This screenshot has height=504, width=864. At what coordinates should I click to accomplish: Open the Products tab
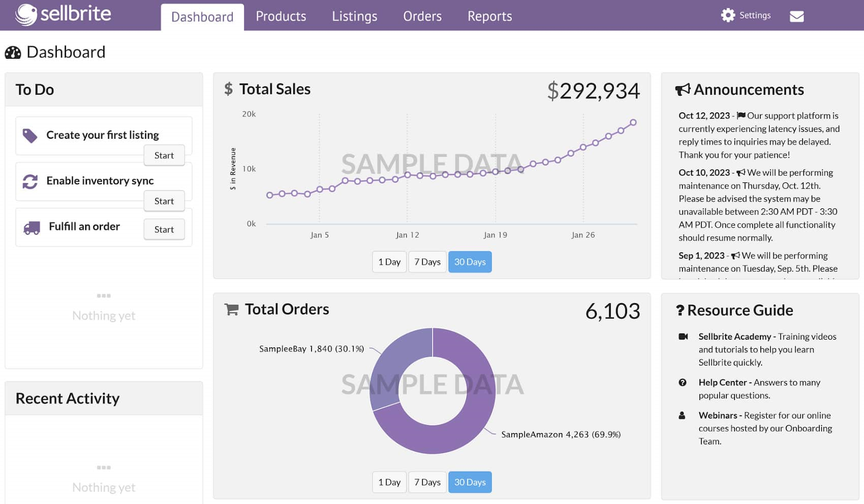(281, 16)
